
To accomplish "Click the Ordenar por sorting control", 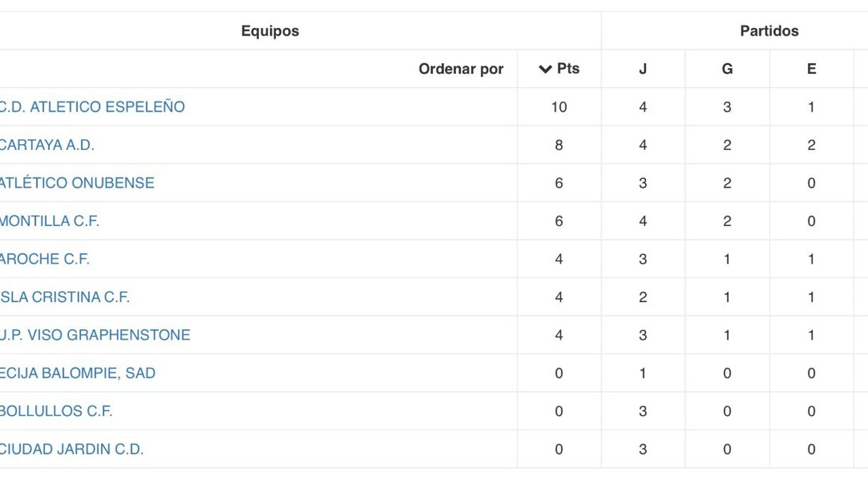I will (x=462, y=68).
